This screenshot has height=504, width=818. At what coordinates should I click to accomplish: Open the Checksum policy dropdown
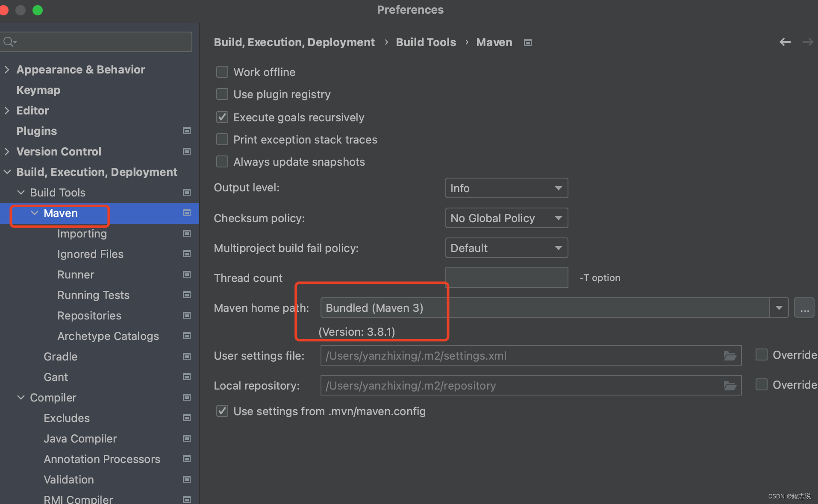[506, 218]
